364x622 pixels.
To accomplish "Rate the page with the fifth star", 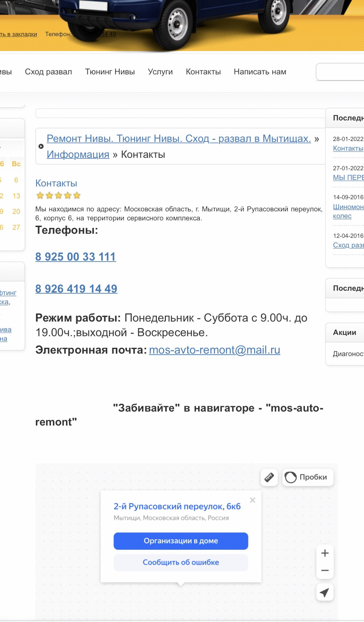I will coord(77,195).
